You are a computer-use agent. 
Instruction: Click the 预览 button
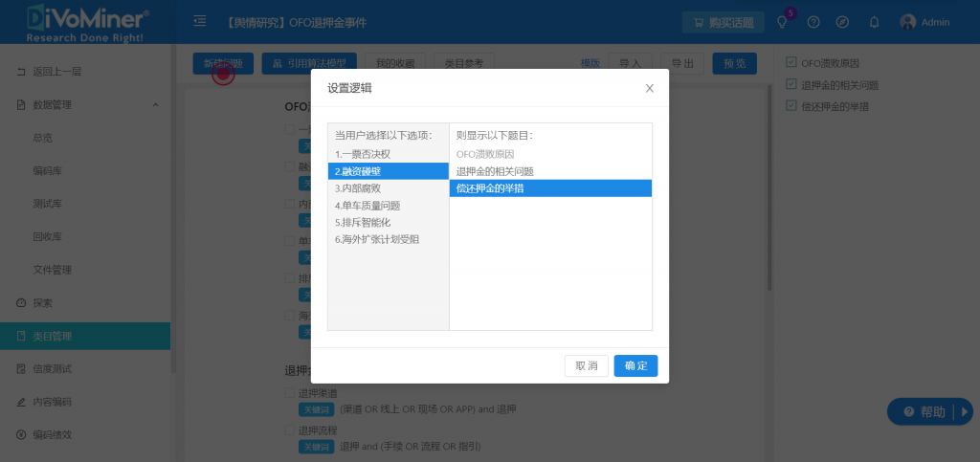pyautogui.click(x=734, y=64)
